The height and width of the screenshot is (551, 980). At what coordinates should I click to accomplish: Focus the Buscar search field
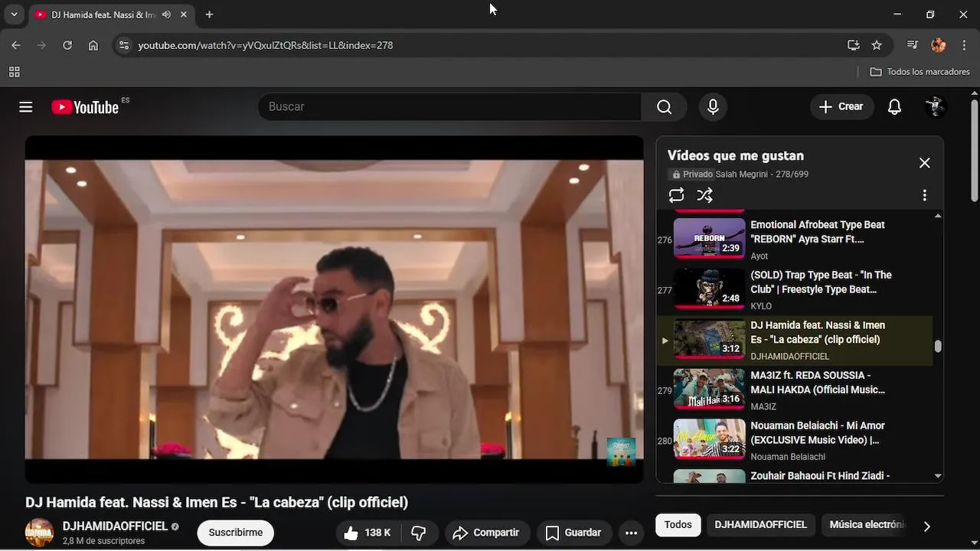[x=449, y=107]
